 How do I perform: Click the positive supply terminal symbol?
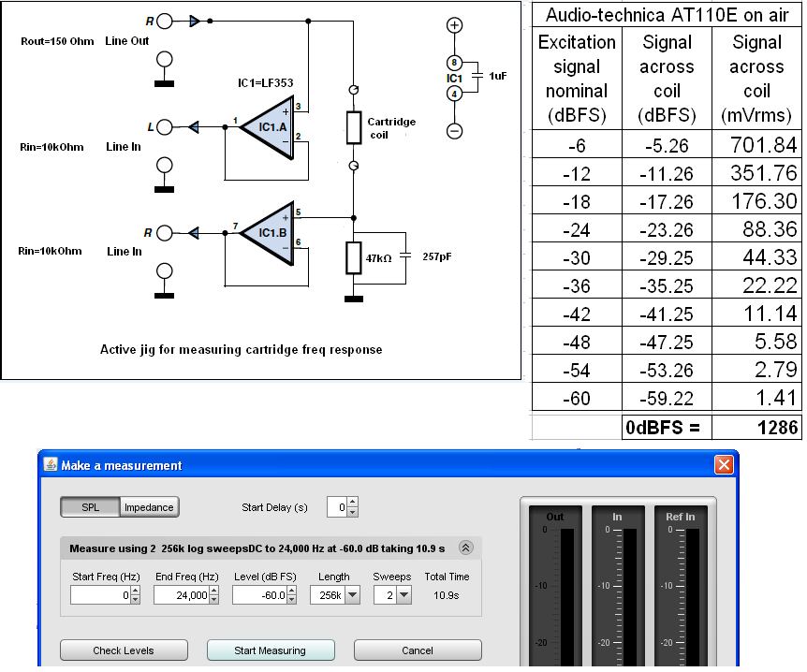click(x=454, y=25)
